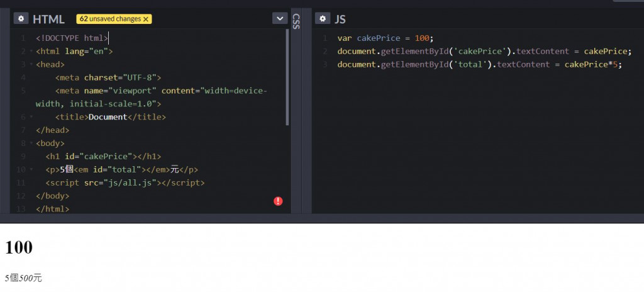The height and width of the screenshot is (292, 644).
Task: Open JS editor settings gear
Action: point(323,18)
